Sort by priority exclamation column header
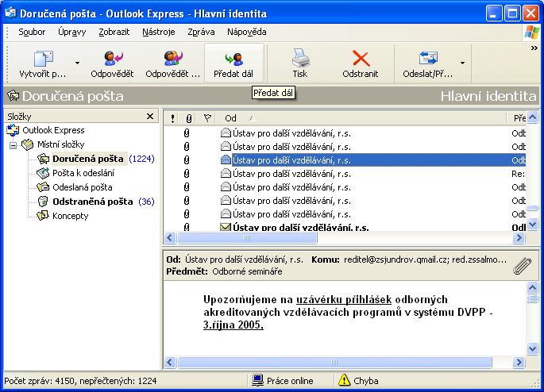The width and height of the screenshot is (544, 392). tap(172, 118)
